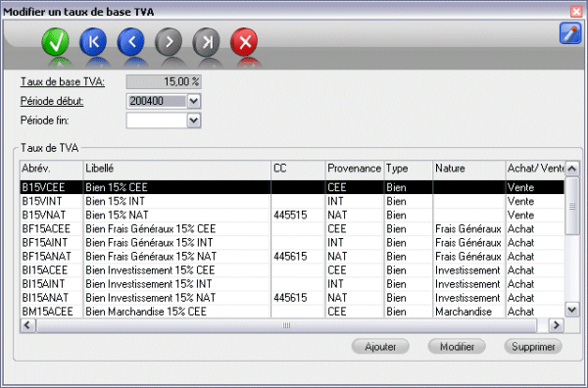Click vertical scrollbar down arrow
This screenshot has height=388, width=588.
click(x=572, y=310)
